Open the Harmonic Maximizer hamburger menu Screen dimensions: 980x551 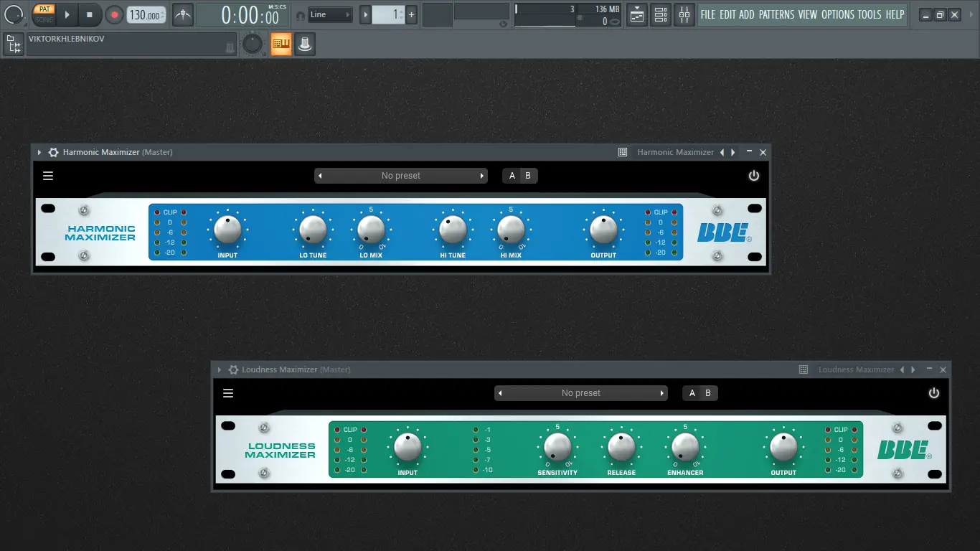[47, 175]
